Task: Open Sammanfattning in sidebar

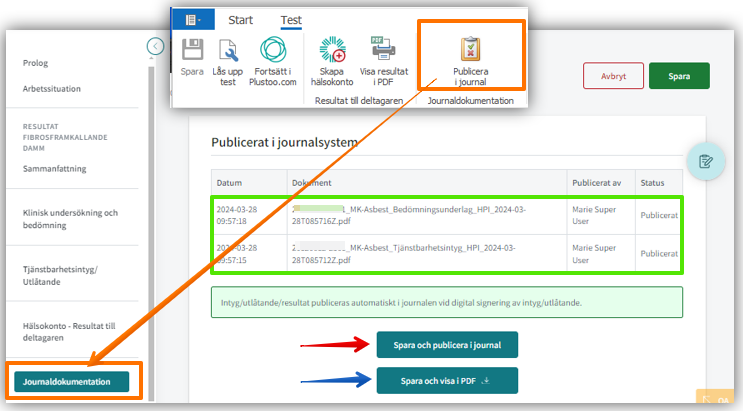Action: tap(54, 169)
